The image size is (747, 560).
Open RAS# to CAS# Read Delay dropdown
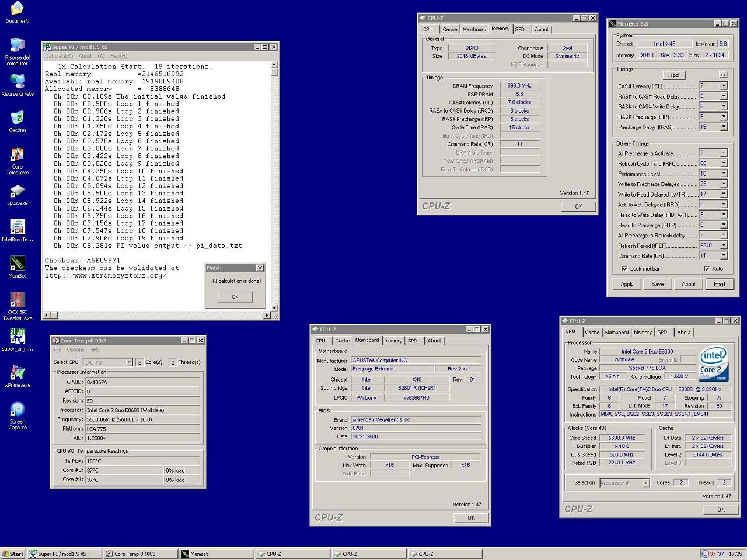coord(724,96)
